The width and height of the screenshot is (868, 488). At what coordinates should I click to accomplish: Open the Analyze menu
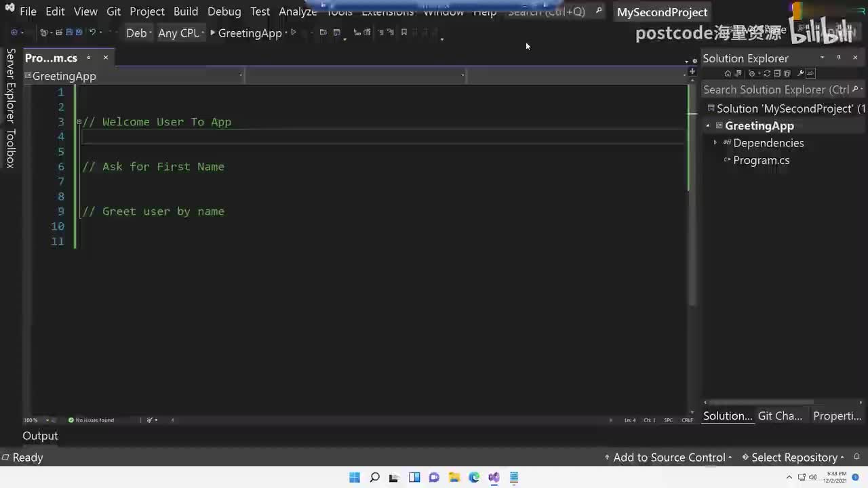click(x=298, y=12)
